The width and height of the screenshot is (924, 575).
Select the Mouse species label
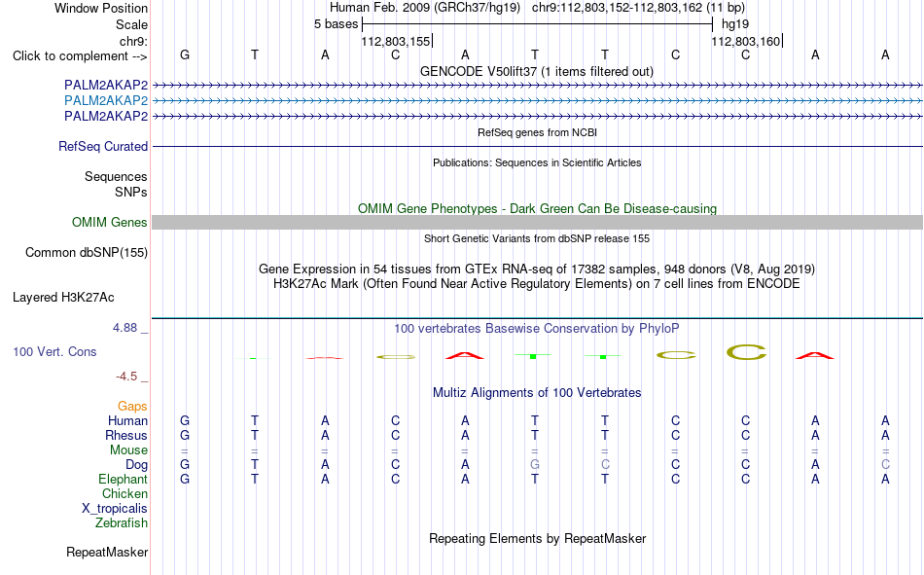[x=128, y=449]
